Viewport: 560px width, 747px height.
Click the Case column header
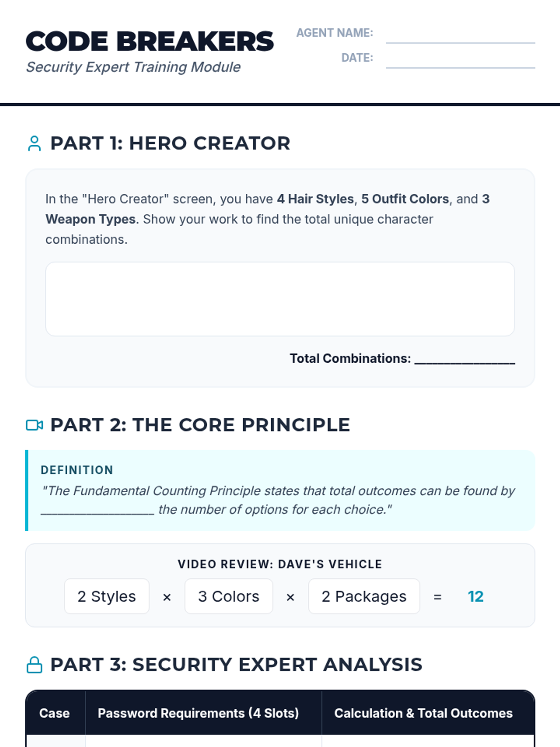55,713
